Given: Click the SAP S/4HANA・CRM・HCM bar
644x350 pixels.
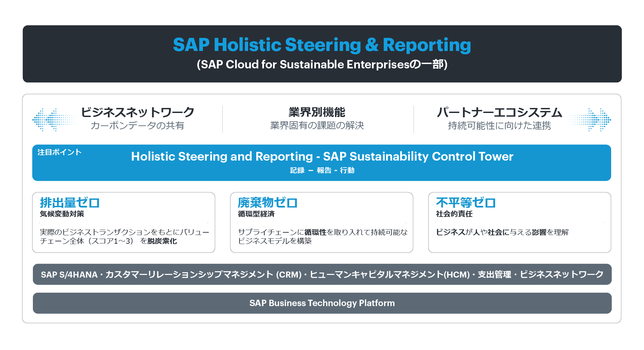Looking at the screenshot, I should 322,274.
